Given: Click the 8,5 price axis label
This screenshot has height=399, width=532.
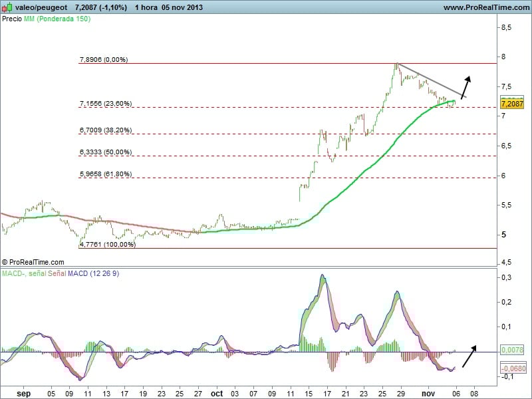Looking at the screenshot, I should (x=506, y=27).
